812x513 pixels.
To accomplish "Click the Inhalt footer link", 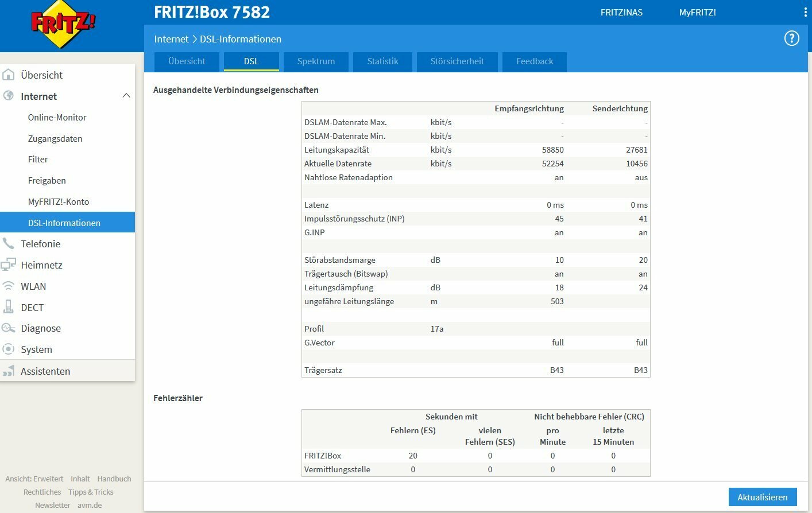I will click(80, 479).
